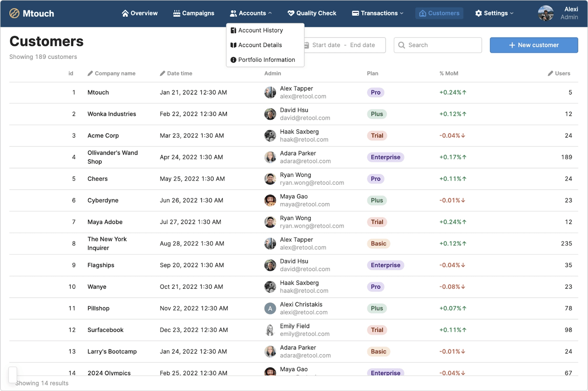The width and height of the screenshot is (588, 391).
Task: Click the Overview home icon
Action: point(125,13)
